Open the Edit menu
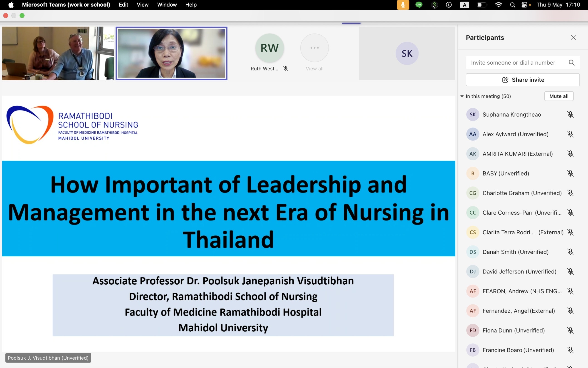The image size is (588, 368). tap(123, 5)
